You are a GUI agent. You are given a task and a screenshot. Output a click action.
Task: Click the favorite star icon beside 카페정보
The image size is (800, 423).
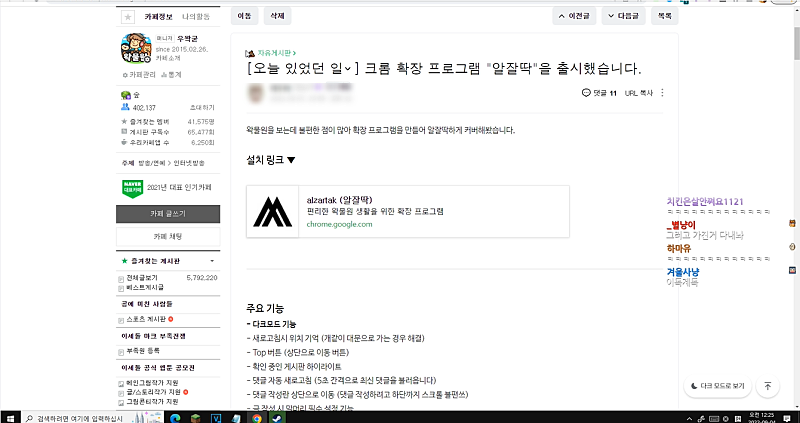click(128, 16)
